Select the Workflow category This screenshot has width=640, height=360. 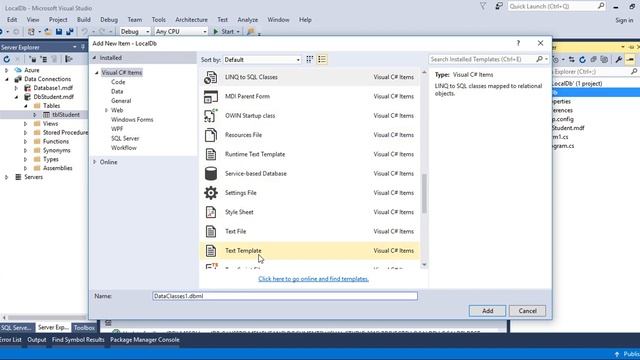(x=124, y=148)
